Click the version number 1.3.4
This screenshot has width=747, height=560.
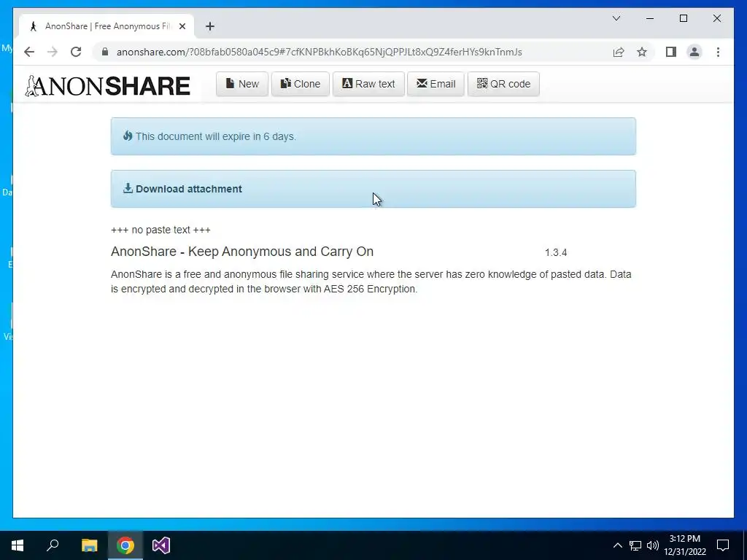(x=556, y=252)
